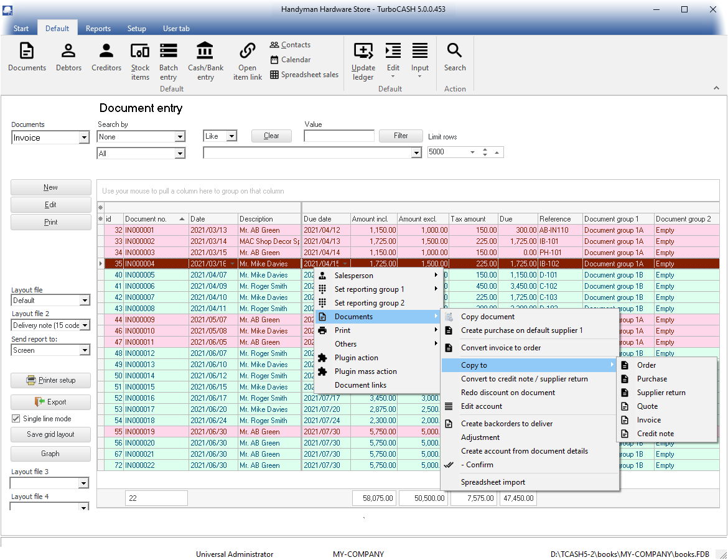Click the Filter button
728x560 pixels.
point(401,136)
